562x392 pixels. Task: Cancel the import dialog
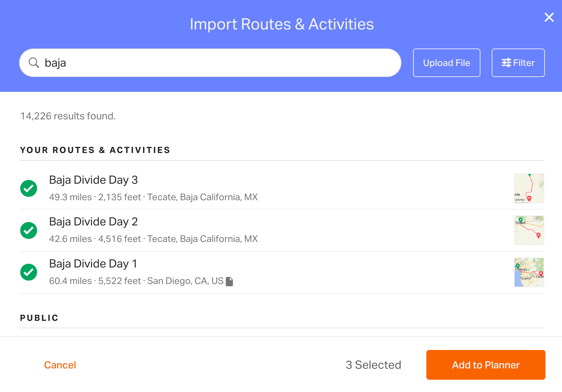coord(60,365)
